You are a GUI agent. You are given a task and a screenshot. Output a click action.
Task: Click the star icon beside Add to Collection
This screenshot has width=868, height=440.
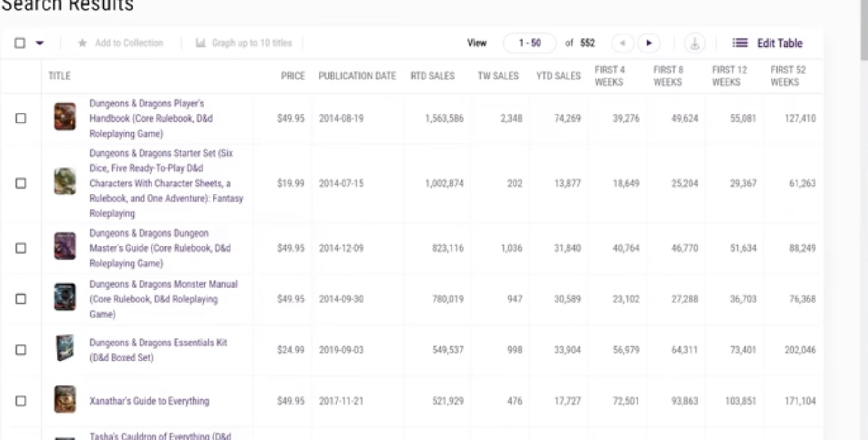click(x=82, y=43)
